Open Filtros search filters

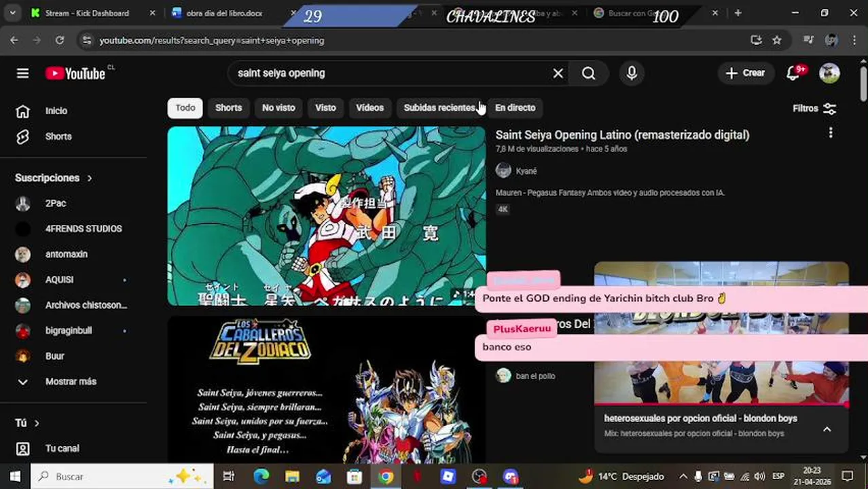point(814,108)
